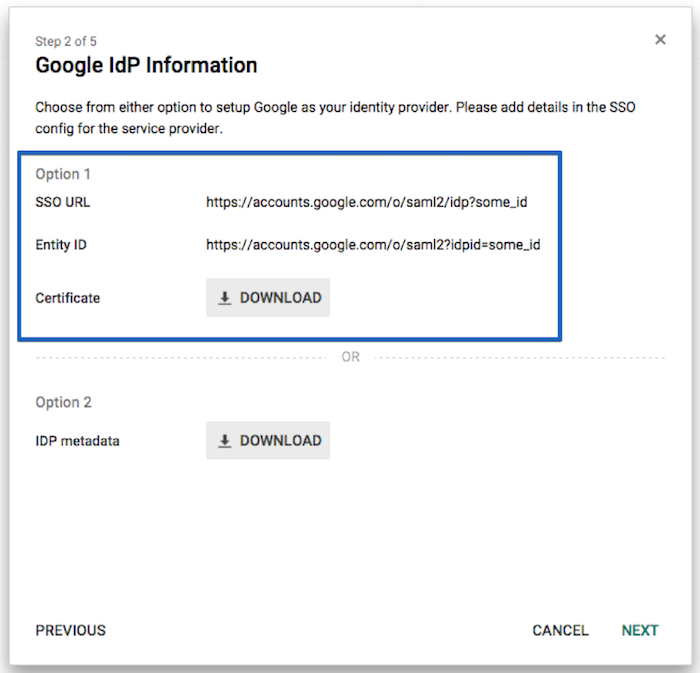Click the 'IDP metadata' label
This screenshot has width=700, height=673.
tap(77, 441)
